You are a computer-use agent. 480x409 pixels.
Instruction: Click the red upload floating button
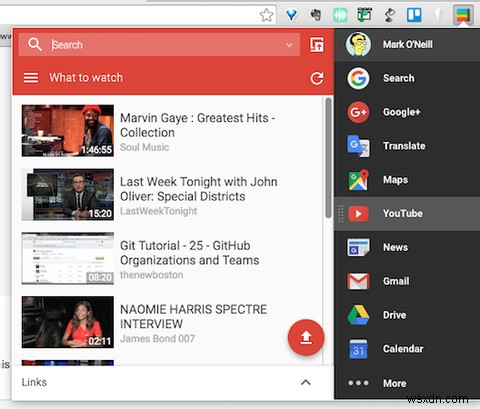pos(306,337)
